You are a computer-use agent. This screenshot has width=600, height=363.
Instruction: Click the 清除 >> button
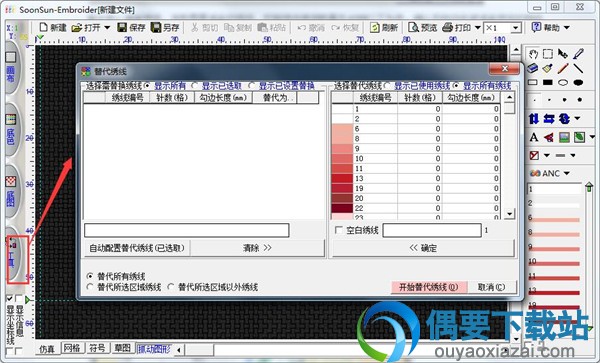[257, 248]
